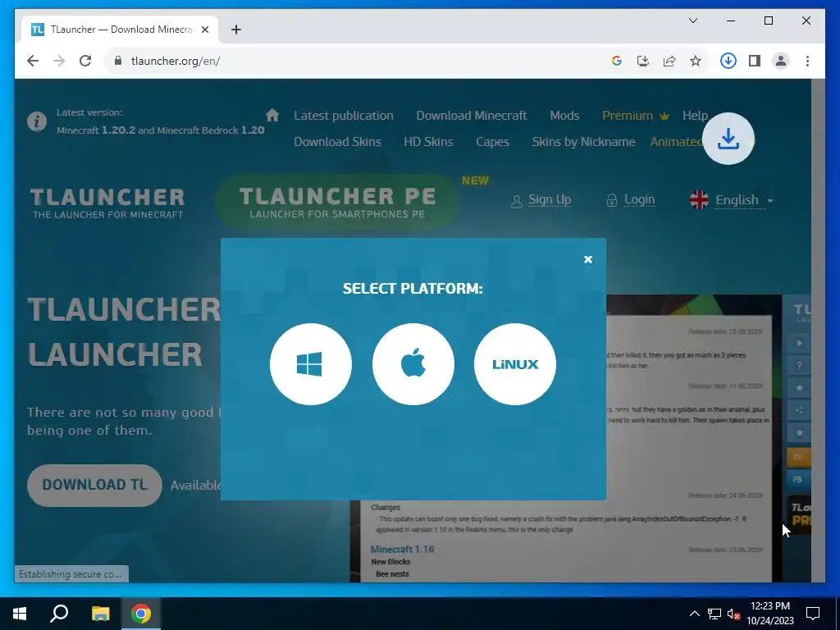Viewport: 840px width, 630px height.
Task: Click the Login link
Action: pos(639,199)
